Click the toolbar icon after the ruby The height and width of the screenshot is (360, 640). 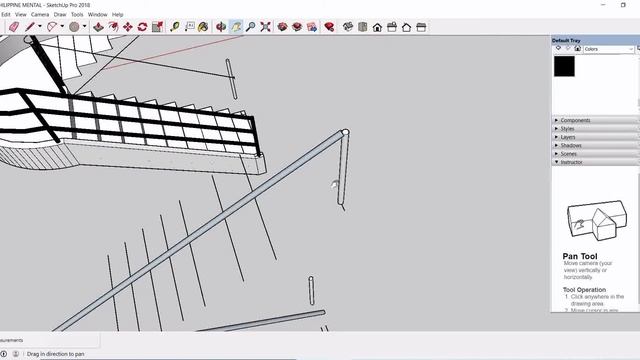tap(348, 27)
